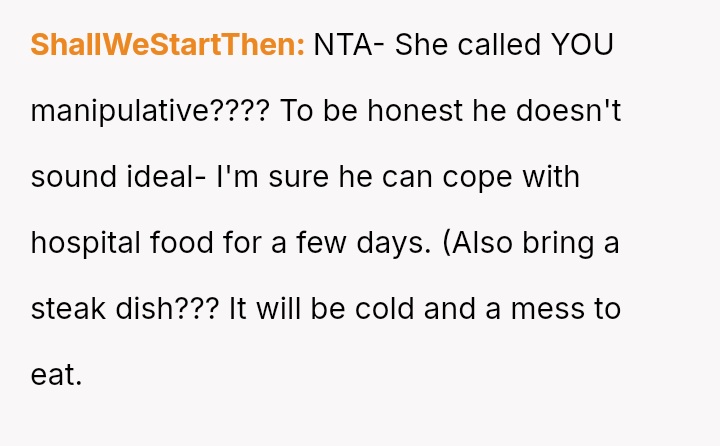Click the word steak
The image size is (720, 446).
tap(66, 309)
